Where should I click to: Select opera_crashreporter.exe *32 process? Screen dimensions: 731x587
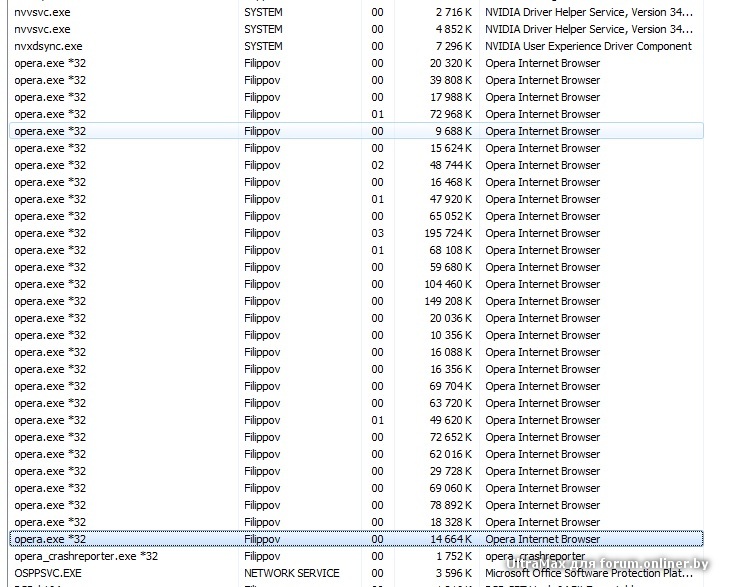tap(356, 557)
